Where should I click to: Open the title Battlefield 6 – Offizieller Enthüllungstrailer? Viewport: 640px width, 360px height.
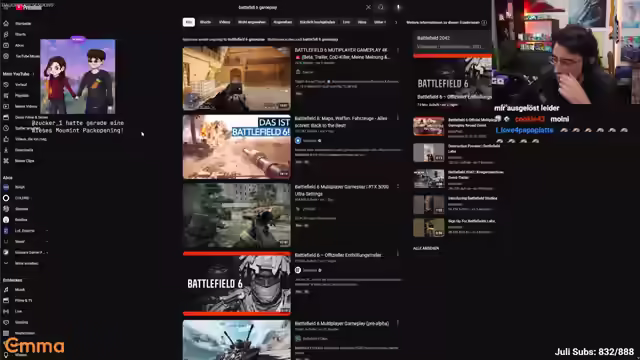pos(338,255)
